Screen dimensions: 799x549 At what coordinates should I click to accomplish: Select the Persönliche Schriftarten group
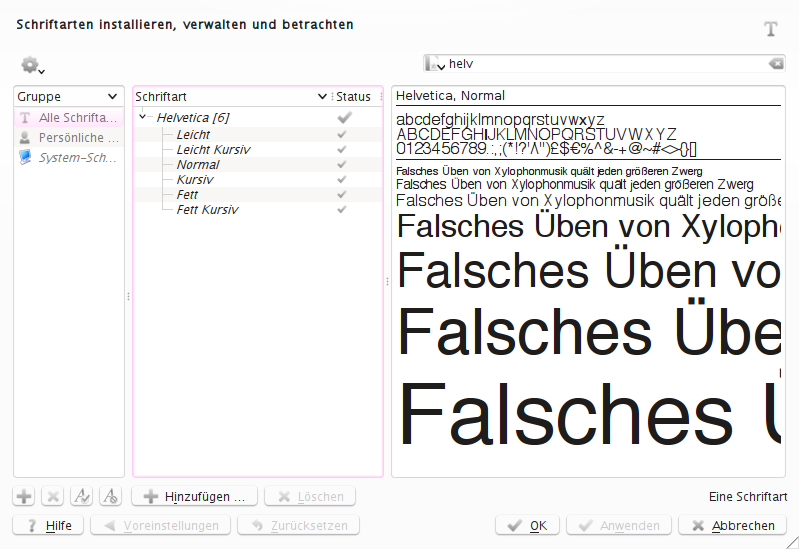click(69, 138)
